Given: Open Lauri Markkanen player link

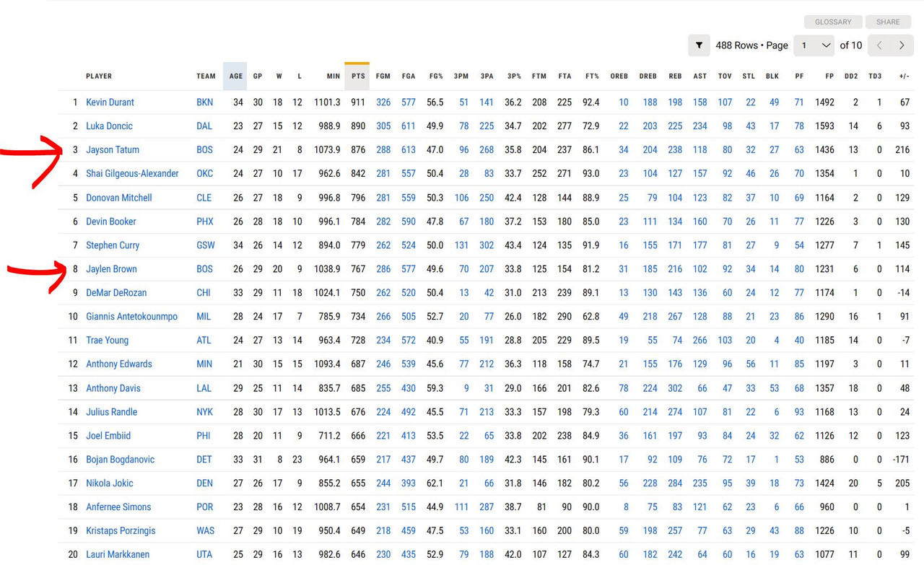Looking at the screenshot, I should coord(118,555).
